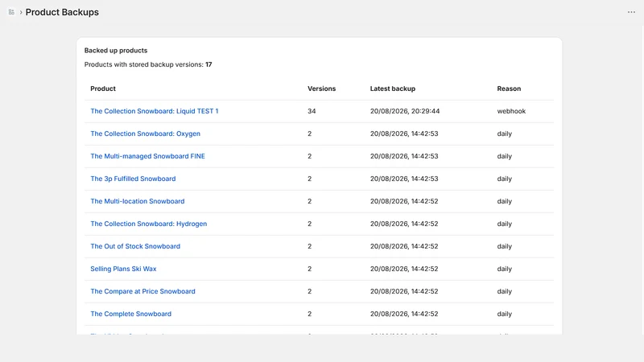Click versions count in The Complete Snowboard row

tap(310, 314)
